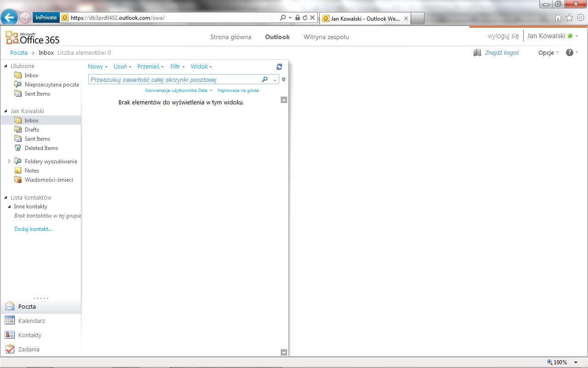Open Zadania tasks module
Screen dimensions: 588x368
pyautogui.click(x=28, y=349)
